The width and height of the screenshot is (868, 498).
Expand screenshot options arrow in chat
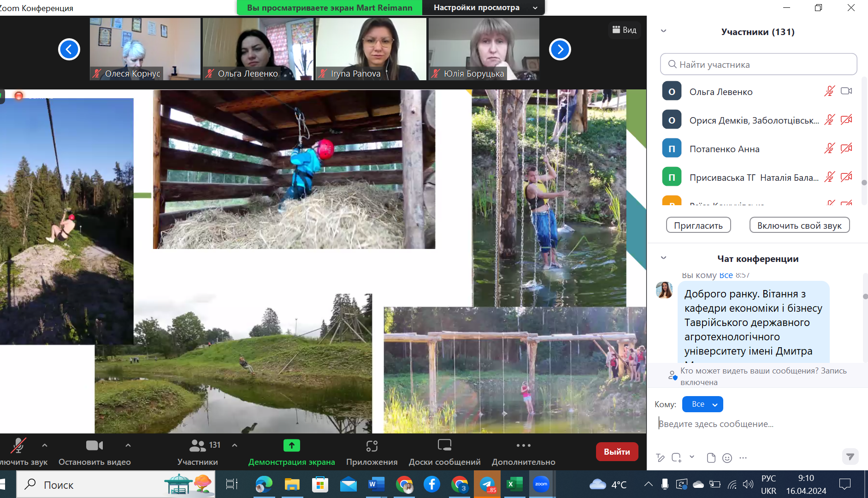point(692,457)
